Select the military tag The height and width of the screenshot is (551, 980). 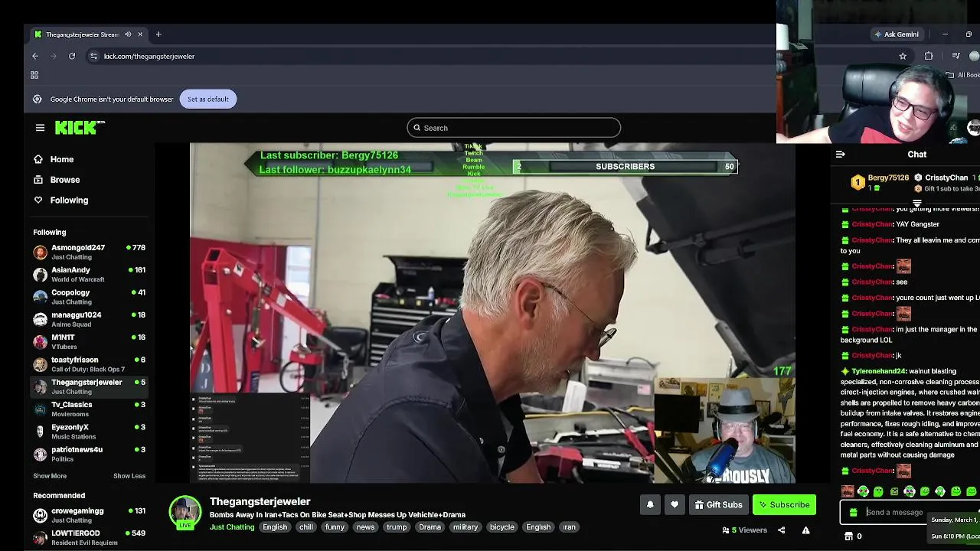pyautogui.click(x=465, y=527)
